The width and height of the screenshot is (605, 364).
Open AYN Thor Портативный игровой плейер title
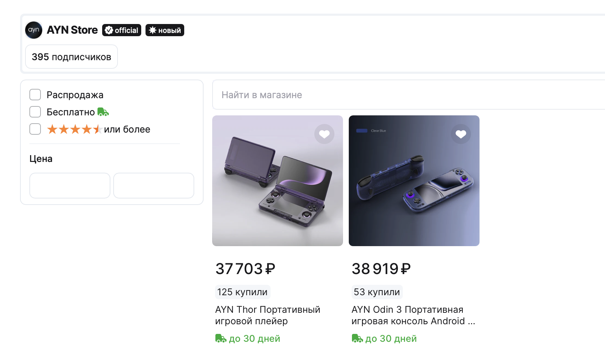[x=267, y=315]
